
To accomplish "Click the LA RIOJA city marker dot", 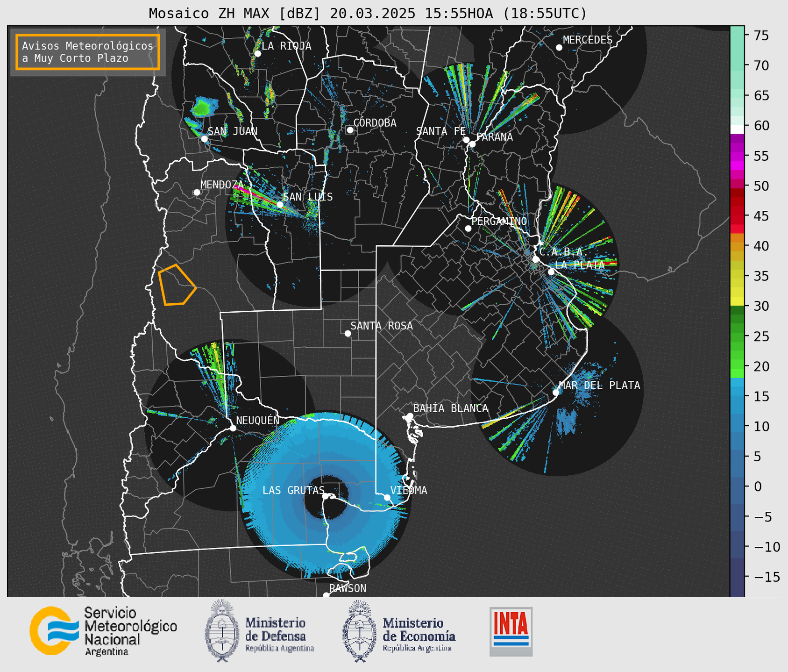I will (x=258, y=54).
